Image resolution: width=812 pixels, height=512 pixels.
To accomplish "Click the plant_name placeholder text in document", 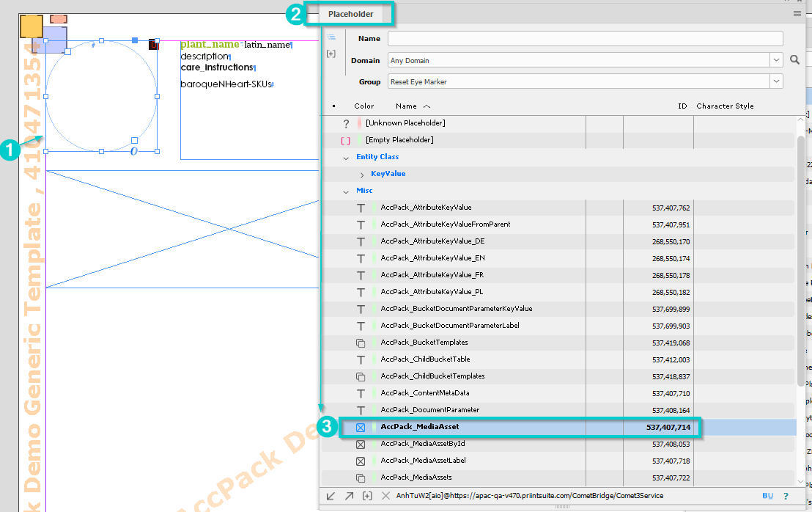I will click(210, 45).
